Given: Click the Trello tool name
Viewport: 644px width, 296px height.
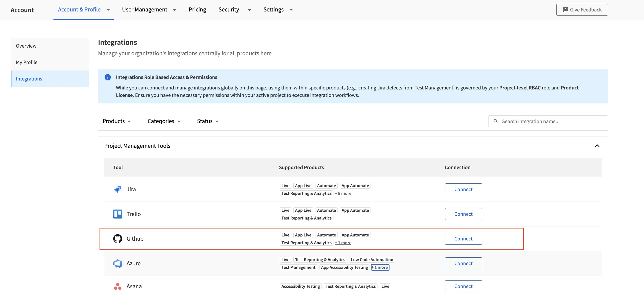Looking at the screenshot, I should pyautogui.click(x=133, y=214).
